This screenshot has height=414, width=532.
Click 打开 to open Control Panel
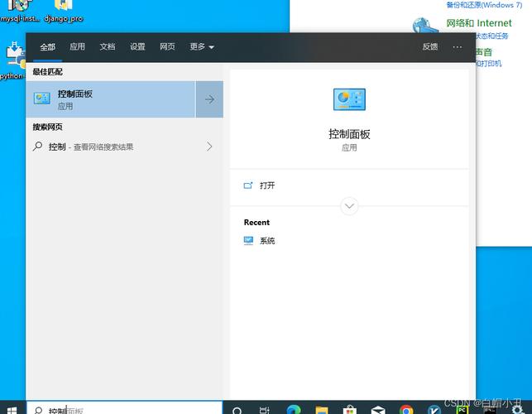[x=266, y=185]
